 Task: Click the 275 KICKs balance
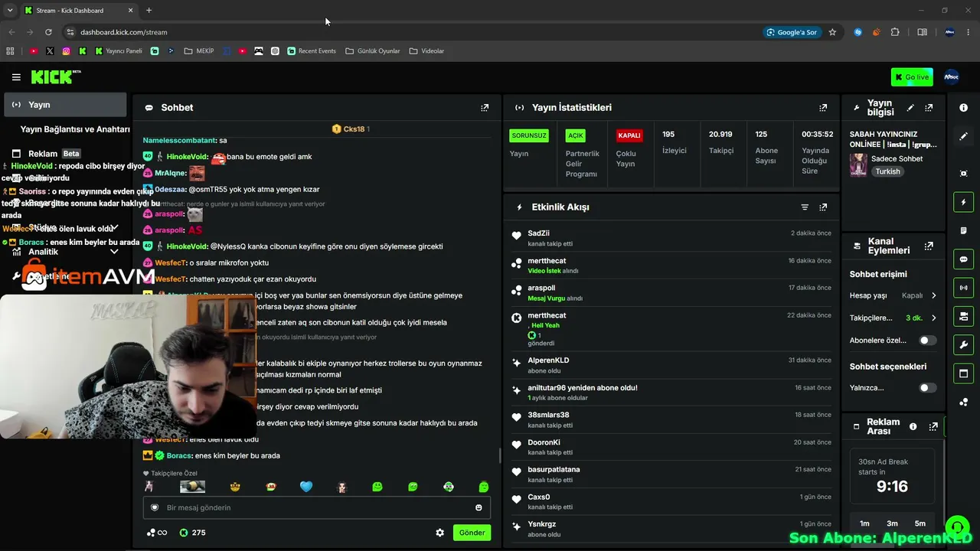192,533
